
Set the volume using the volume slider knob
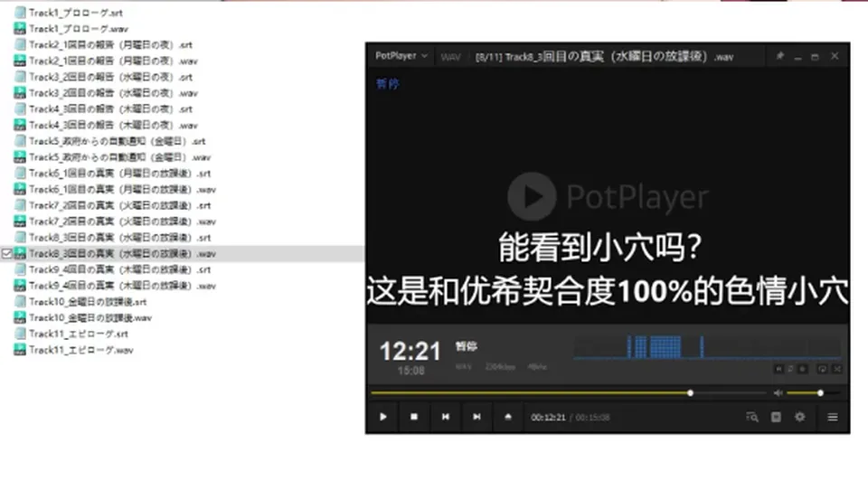820,393
